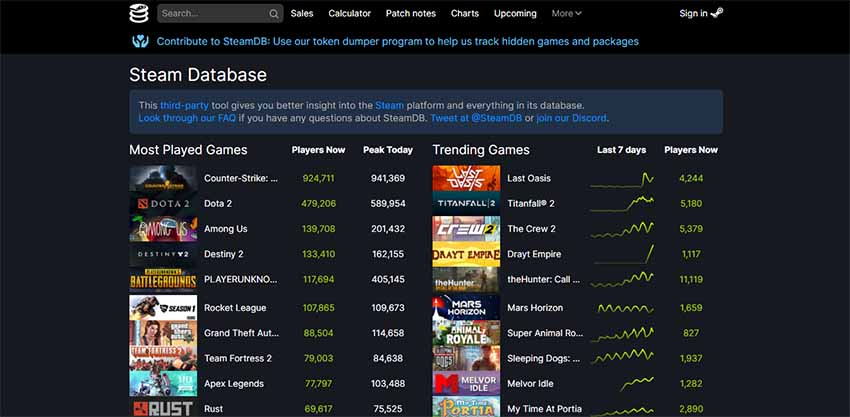Follow the third-party link
850x417 pixels.
[x=184, y=105]
